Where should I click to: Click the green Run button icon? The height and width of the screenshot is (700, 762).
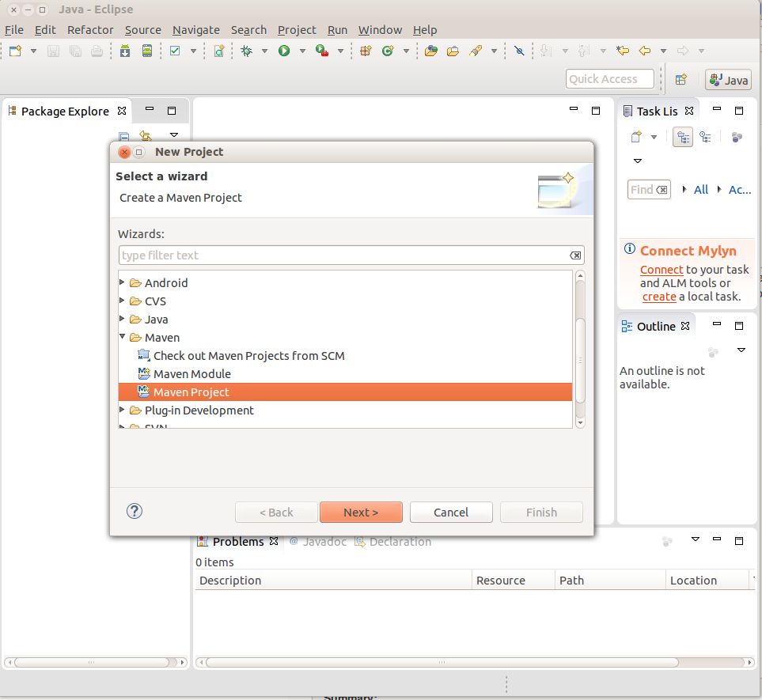click(x=284, y=51)
